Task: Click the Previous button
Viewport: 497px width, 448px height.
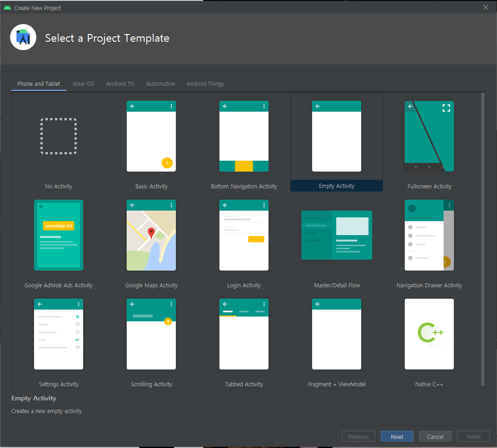Action: (x=358, y=437)
